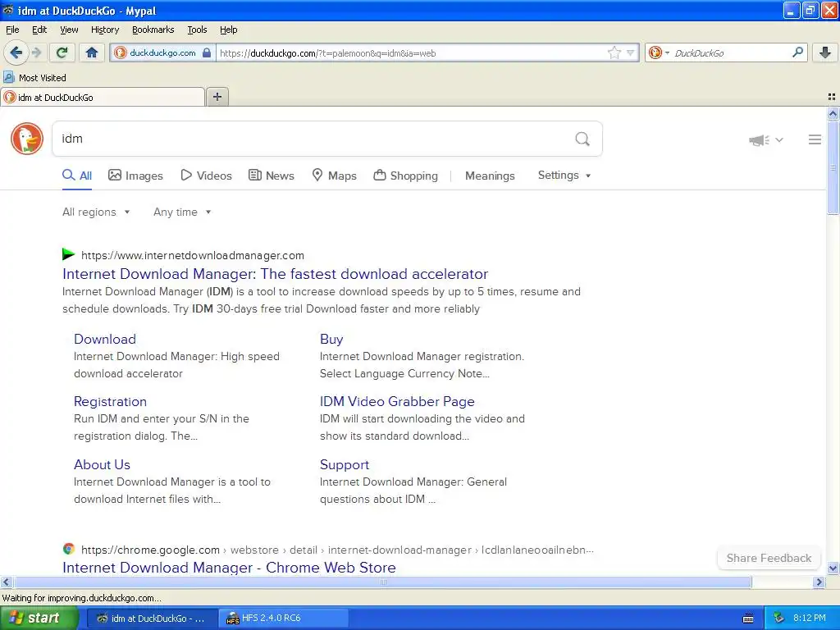Screen dimensions: 840x630
Task: Click the Chrome favicon beside chrome.google.com
Action: [69, 549]
